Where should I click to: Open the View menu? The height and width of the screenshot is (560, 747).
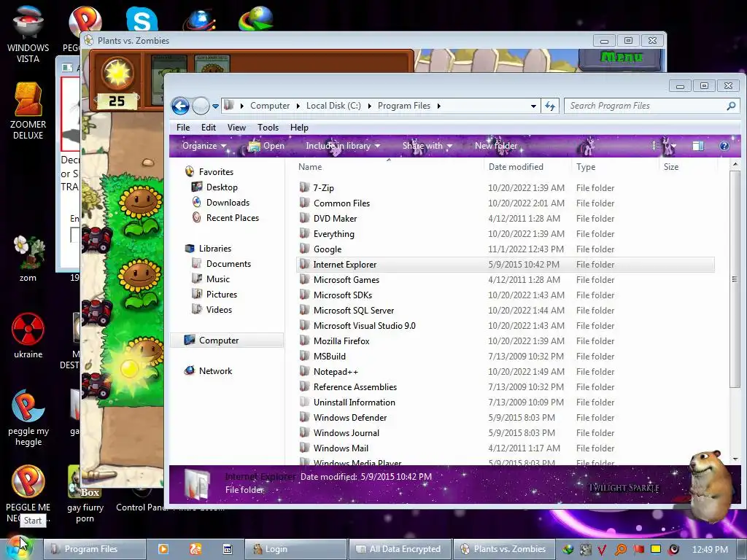tap(236, 128)
